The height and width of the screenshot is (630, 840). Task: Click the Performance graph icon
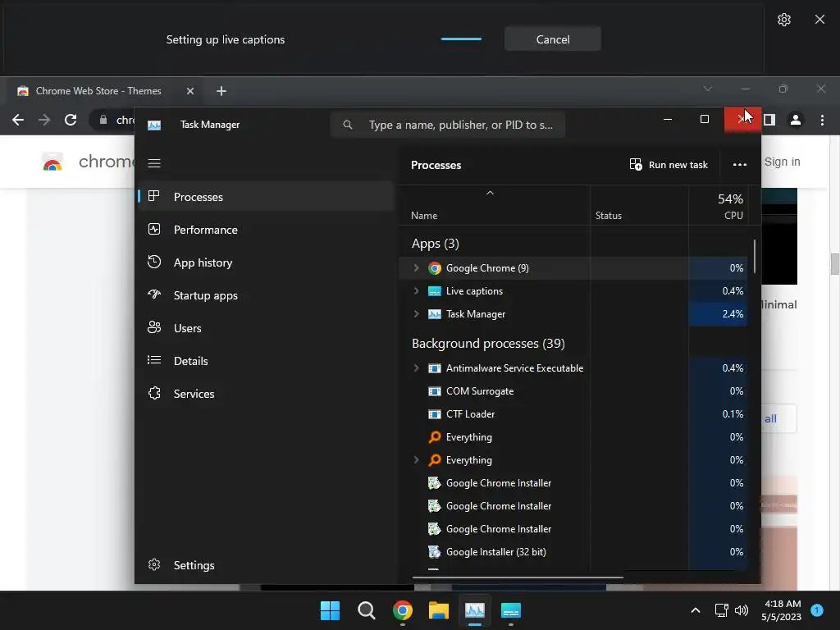coord(154,230)
